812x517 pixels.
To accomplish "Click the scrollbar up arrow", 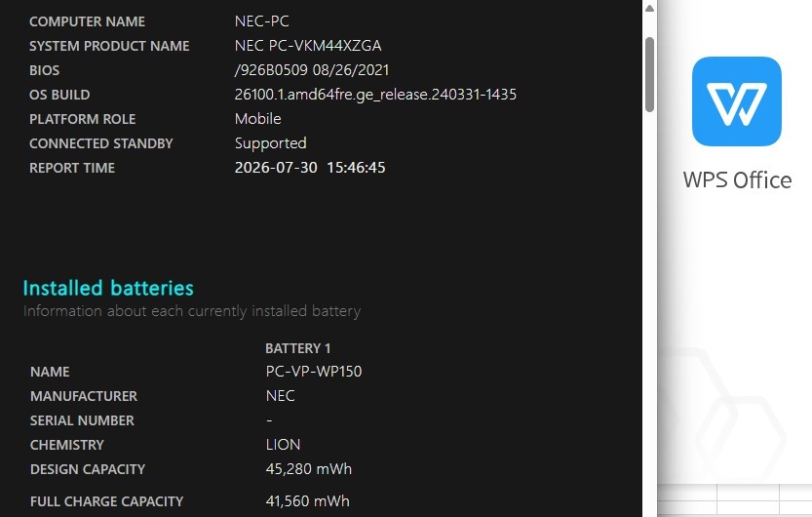I will click(649, 8).
